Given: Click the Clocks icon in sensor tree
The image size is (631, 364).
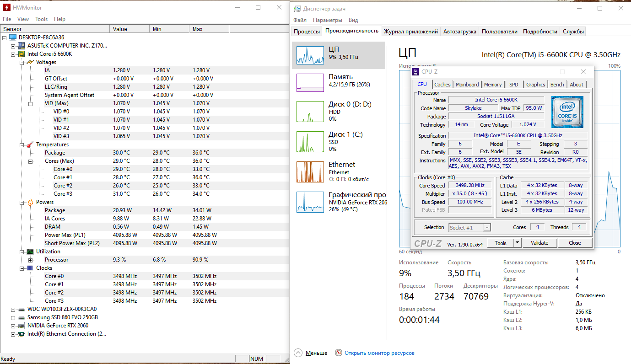Looking at the screenshot, I should point(30,268).
